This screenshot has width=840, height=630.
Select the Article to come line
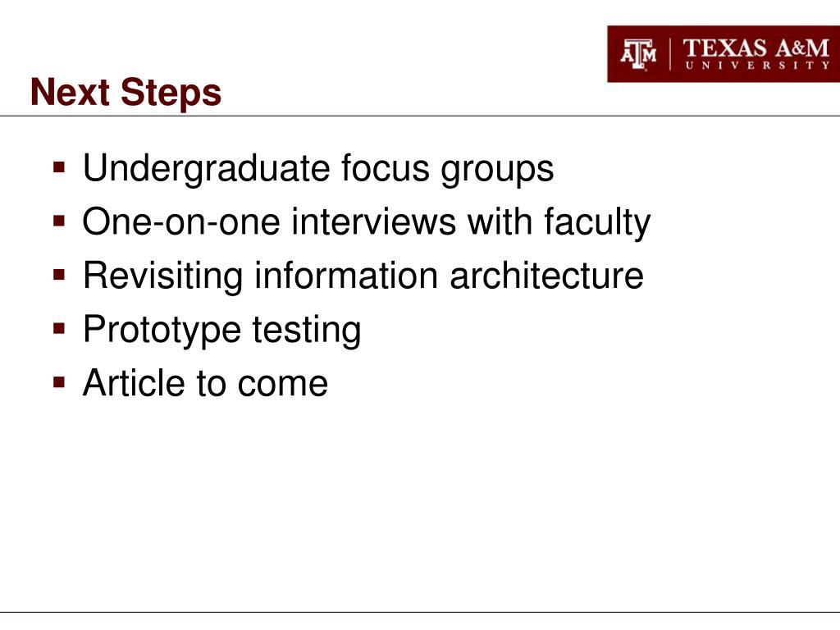coord(205,383)
